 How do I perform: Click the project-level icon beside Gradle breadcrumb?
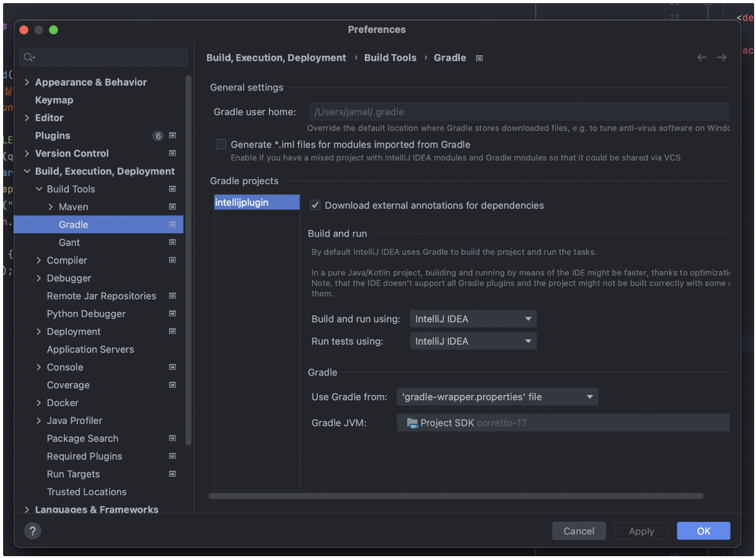click(x=479, y=58)
